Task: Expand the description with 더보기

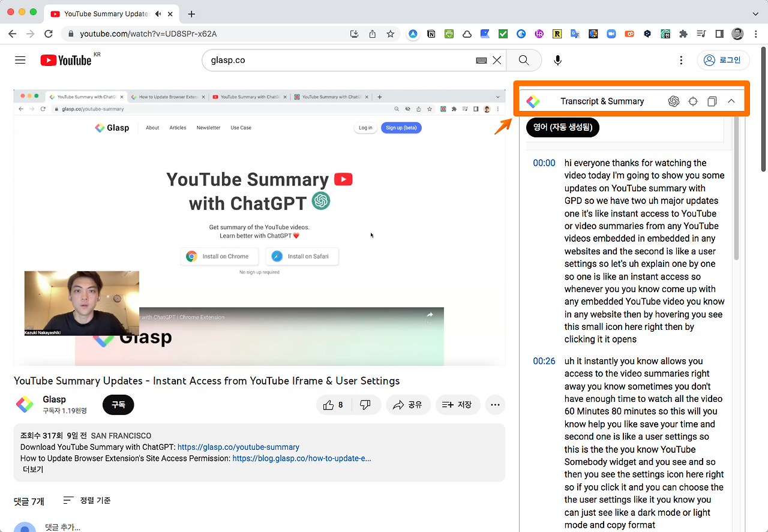Action: [x=33, y=469]
